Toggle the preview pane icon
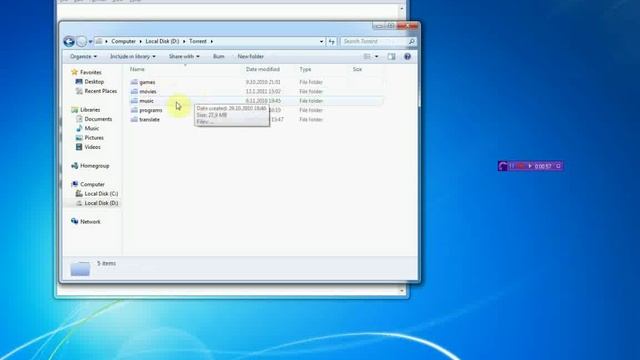Image resolution: width=640 pixels, height=360 pixels. pyautogui.click(x=391, y=56)
